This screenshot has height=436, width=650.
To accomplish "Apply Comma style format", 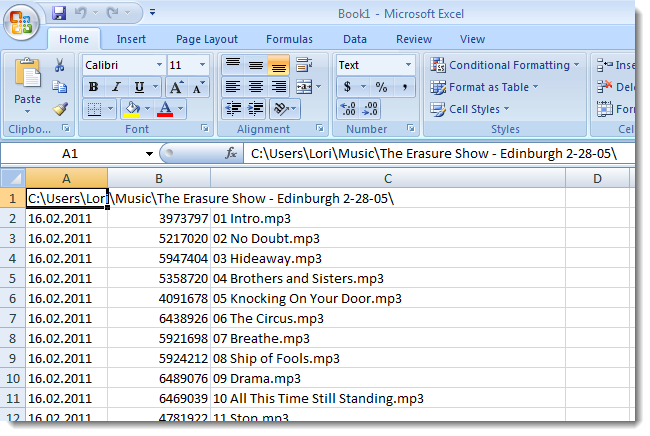I will point(405,87).
